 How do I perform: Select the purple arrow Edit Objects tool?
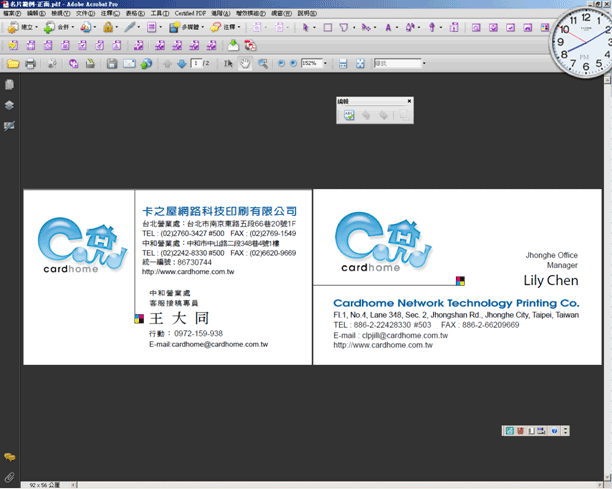(x=306, y=27)
